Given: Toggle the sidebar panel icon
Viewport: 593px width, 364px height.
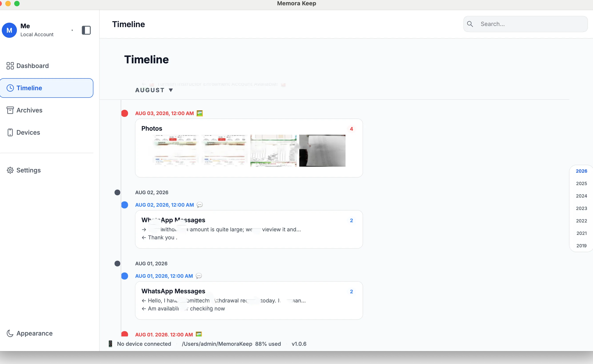Looking at the screenshot, I should point(86,30).
